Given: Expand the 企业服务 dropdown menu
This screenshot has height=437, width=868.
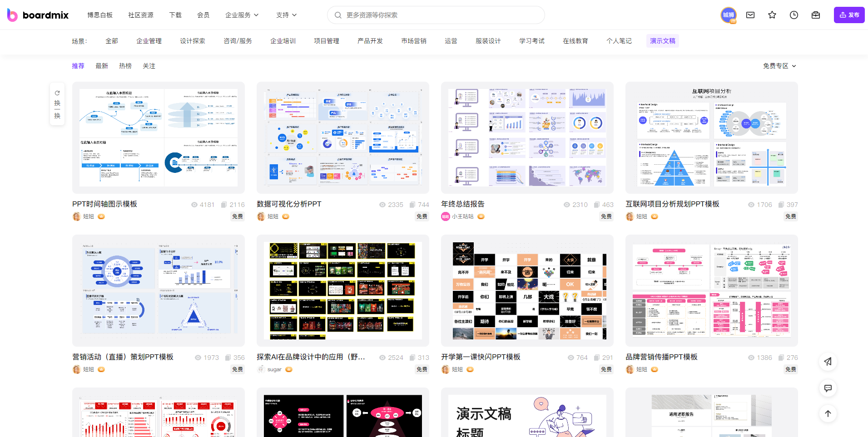Looking at the screenshot, I should click(242, 15).
